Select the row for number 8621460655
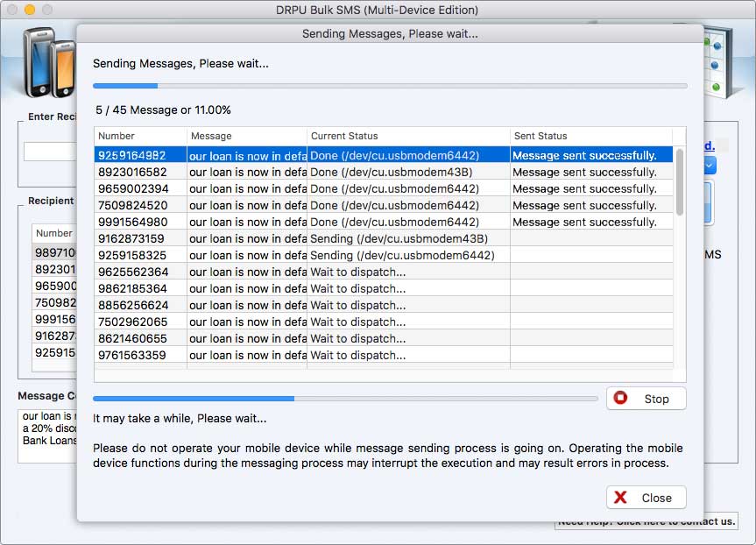This screenshot has height=545, width=756. point(384,338)
